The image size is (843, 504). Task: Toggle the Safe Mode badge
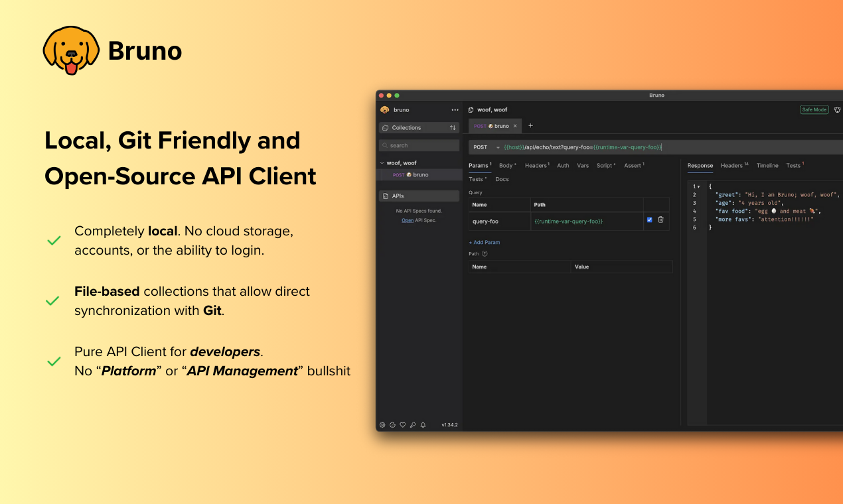click(814, 110)
